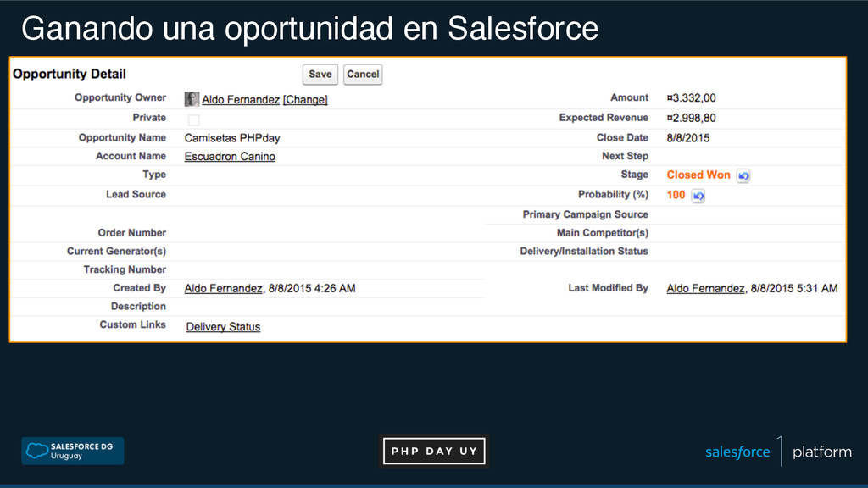Viewport: 868px width, 488px height.
Task: Undo the Stage Closed Won change
Action: coord(743,176)
